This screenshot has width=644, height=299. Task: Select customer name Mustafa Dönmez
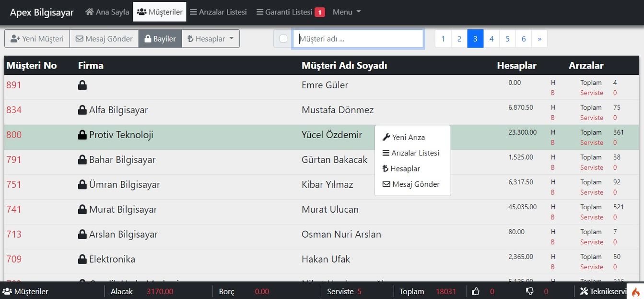coord(338,110)
